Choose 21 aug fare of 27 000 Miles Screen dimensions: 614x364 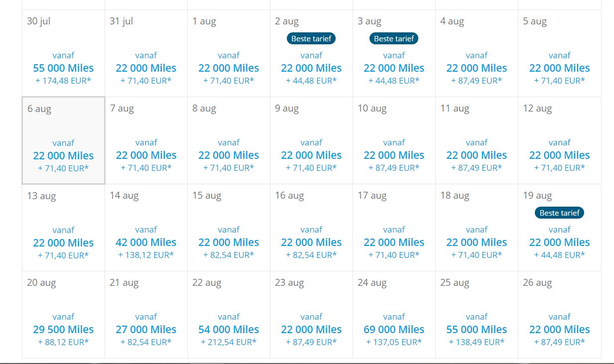(x=146, y=330)
